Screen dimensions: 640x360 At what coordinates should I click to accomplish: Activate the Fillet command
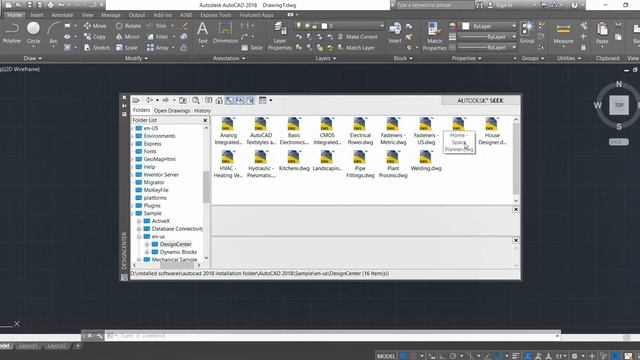coord(158,37)
